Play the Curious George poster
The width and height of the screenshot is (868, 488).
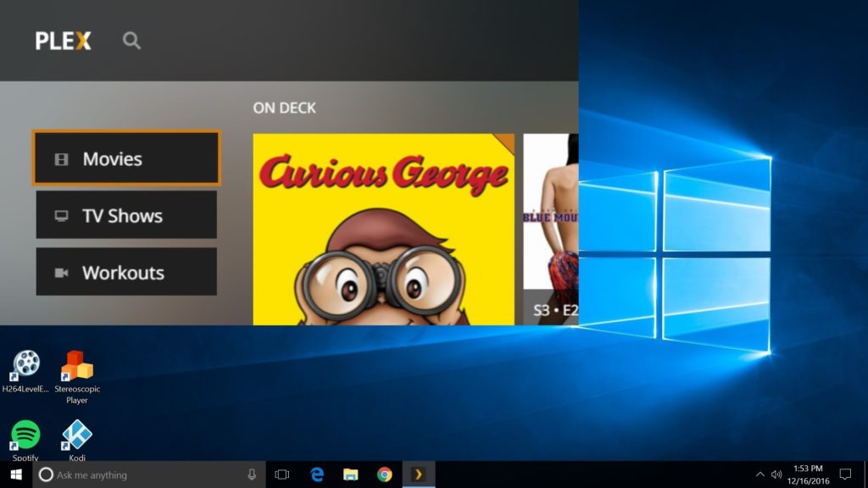(383, 229)
